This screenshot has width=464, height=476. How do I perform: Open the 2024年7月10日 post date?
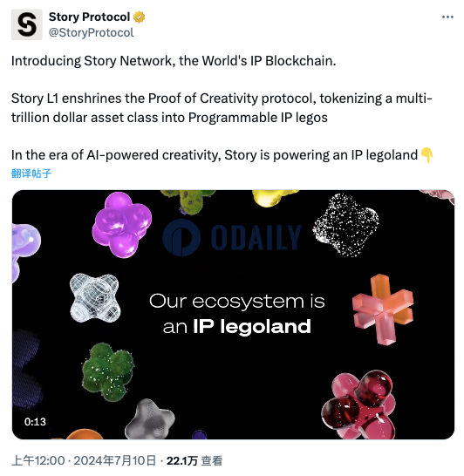[x=115, y=460]
